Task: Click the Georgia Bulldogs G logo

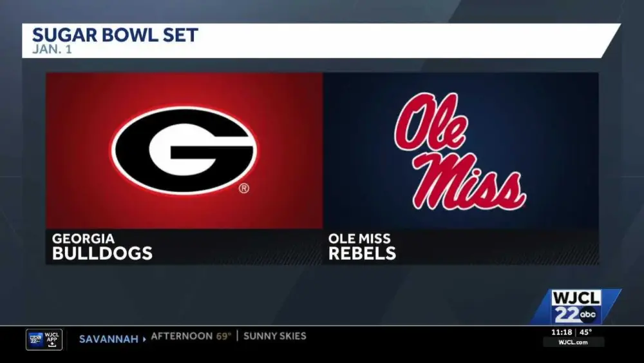Action: coord(184,150)
